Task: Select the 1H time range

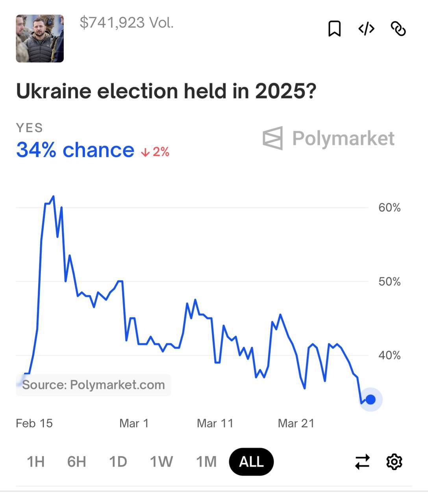Action: (35, 461)
